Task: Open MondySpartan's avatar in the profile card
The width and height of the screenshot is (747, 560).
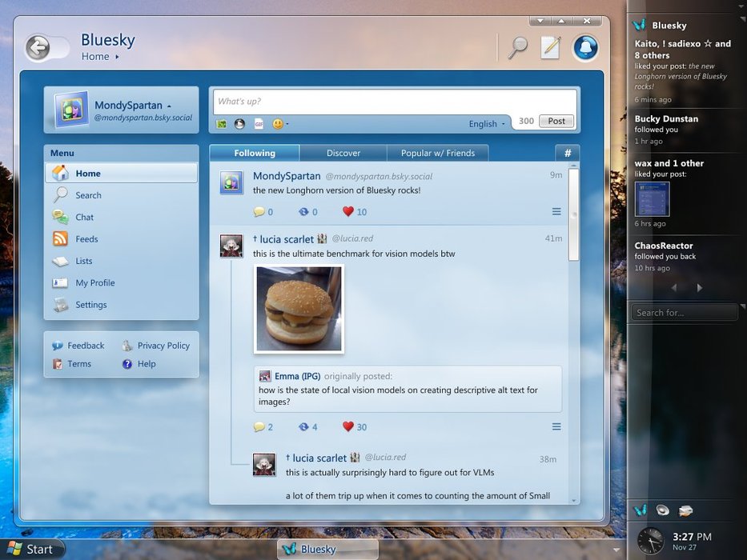Action: (x=71, y=110)
